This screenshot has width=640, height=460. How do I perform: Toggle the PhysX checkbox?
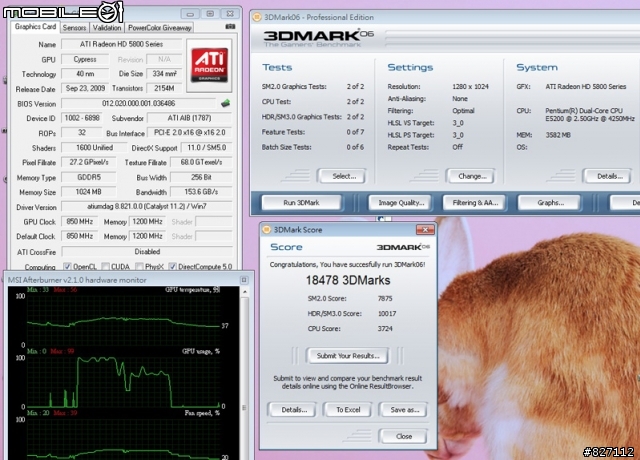[x=139, y=267]
